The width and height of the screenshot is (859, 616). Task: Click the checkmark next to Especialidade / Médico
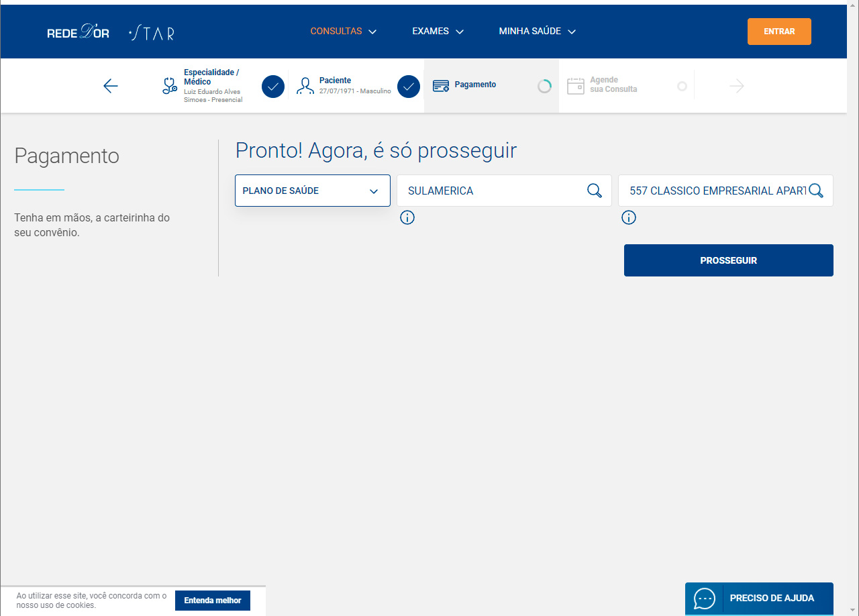[273, 87]
